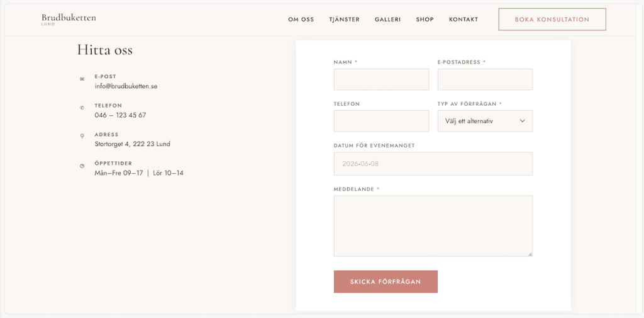Go to the Tjänster page

pyautogui.click(x=344, y=20)
